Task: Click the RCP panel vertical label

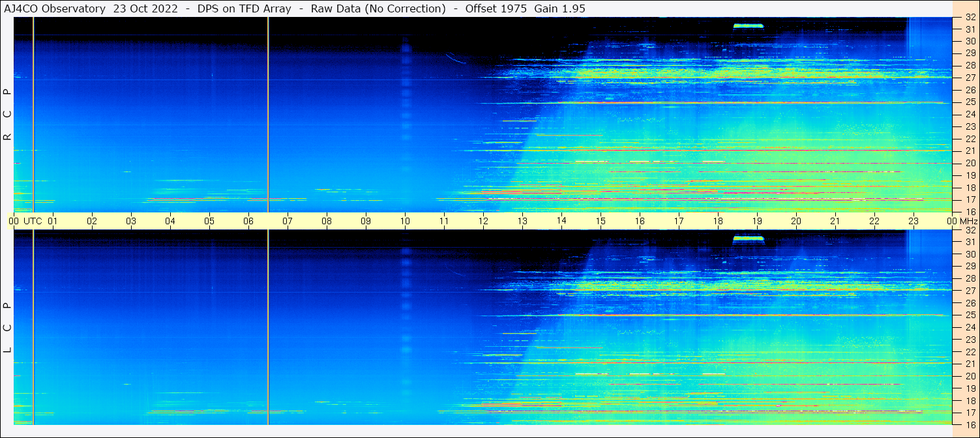Action: (8, 114)
